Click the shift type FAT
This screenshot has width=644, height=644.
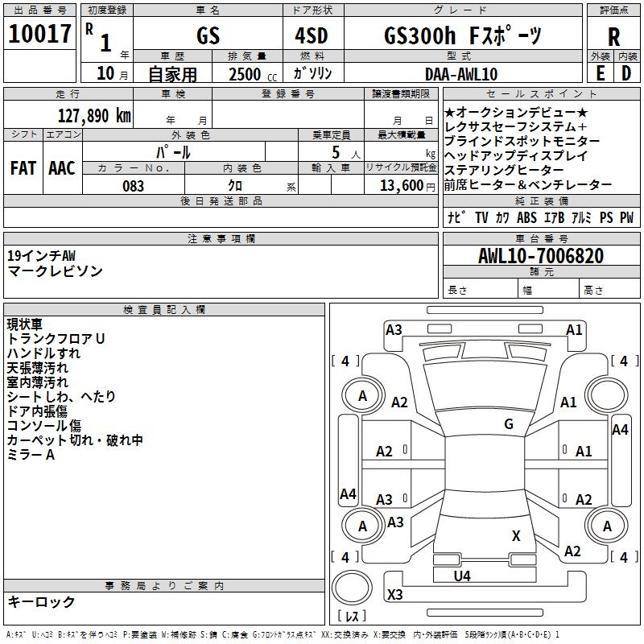click(23, 168)
